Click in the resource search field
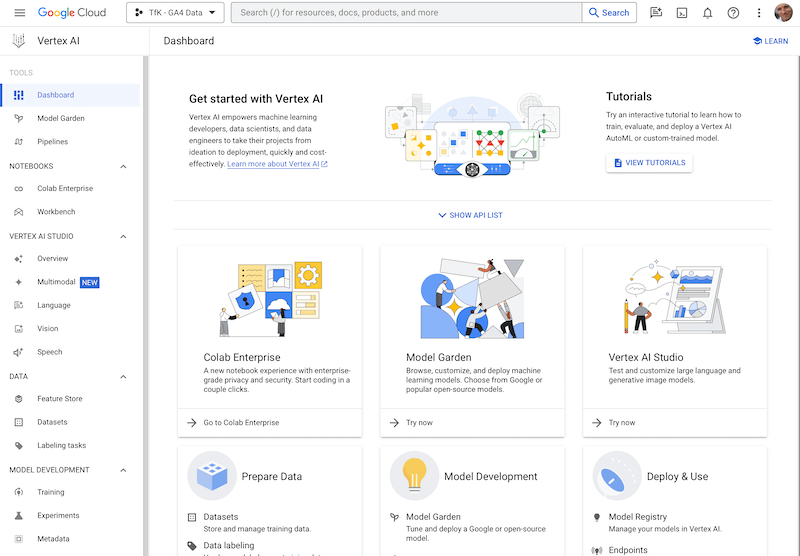 click(x=406, y=13)
